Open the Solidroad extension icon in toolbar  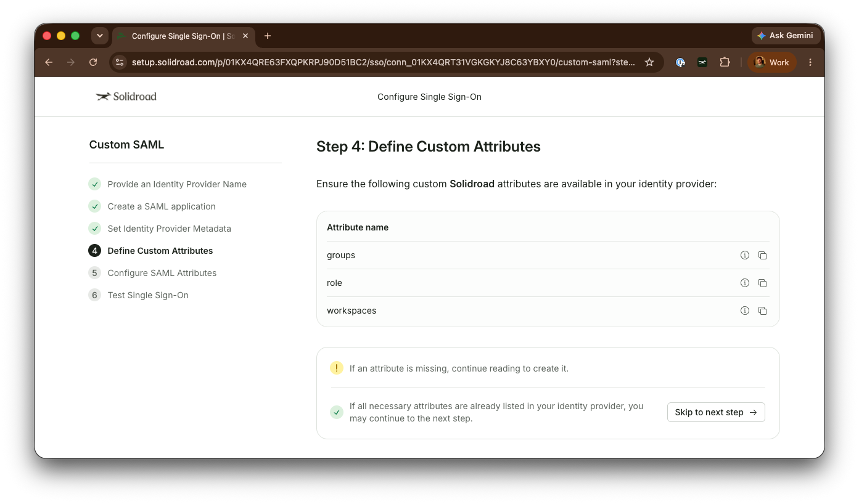702,62
